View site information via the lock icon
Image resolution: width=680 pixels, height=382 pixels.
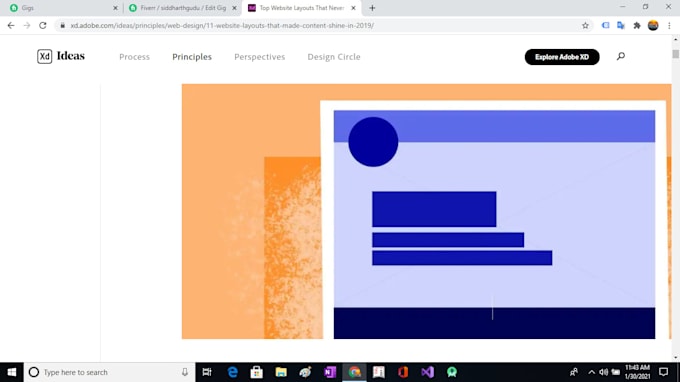pos(62,26)
